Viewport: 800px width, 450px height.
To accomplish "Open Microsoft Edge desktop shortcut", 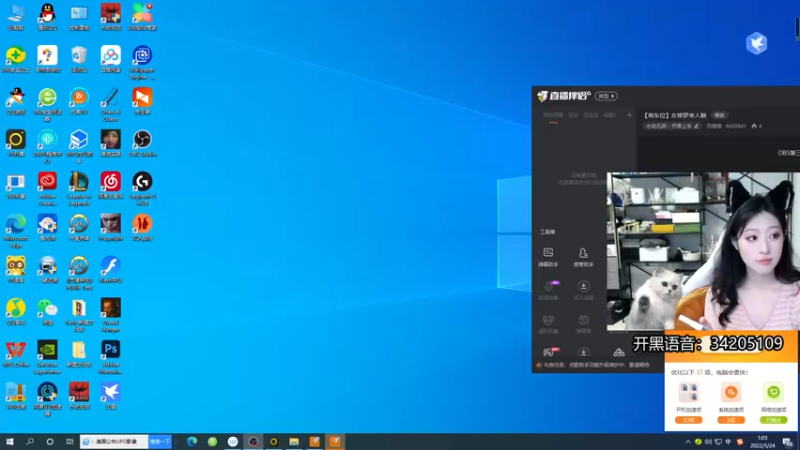I will [16, 231].
